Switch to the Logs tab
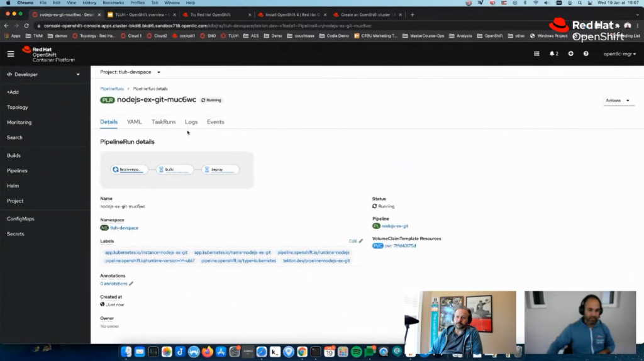 (191, 122)
